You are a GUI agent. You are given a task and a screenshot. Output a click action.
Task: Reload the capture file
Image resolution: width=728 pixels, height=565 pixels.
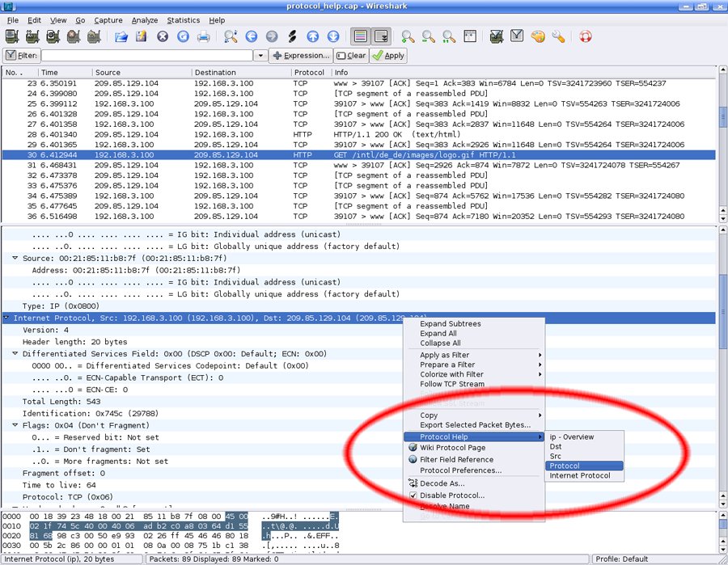pos(183,36)
